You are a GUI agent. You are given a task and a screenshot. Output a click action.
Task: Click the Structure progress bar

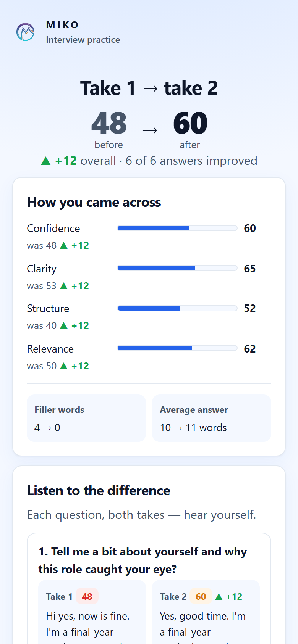[x=177, y=308]
